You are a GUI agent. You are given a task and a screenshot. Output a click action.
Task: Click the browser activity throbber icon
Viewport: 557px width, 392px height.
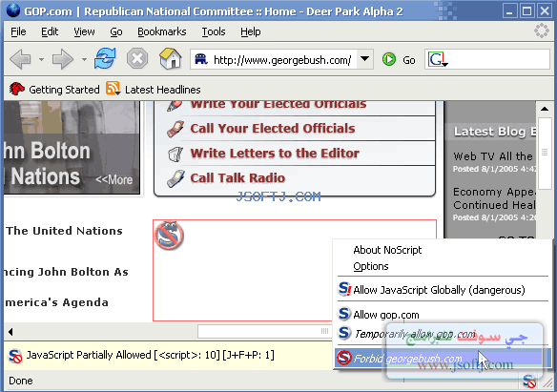click(542, 31)
